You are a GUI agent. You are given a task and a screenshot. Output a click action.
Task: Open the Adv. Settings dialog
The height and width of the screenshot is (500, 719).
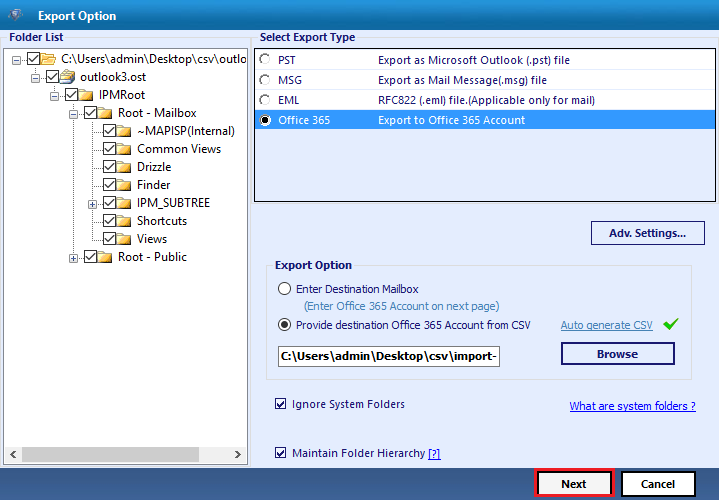click(x=647, y=233)
